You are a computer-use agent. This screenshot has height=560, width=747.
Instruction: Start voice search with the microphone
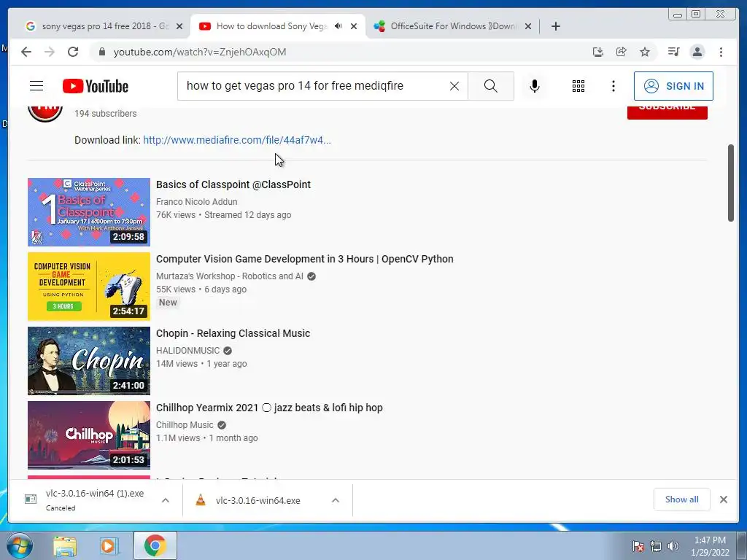535,86
